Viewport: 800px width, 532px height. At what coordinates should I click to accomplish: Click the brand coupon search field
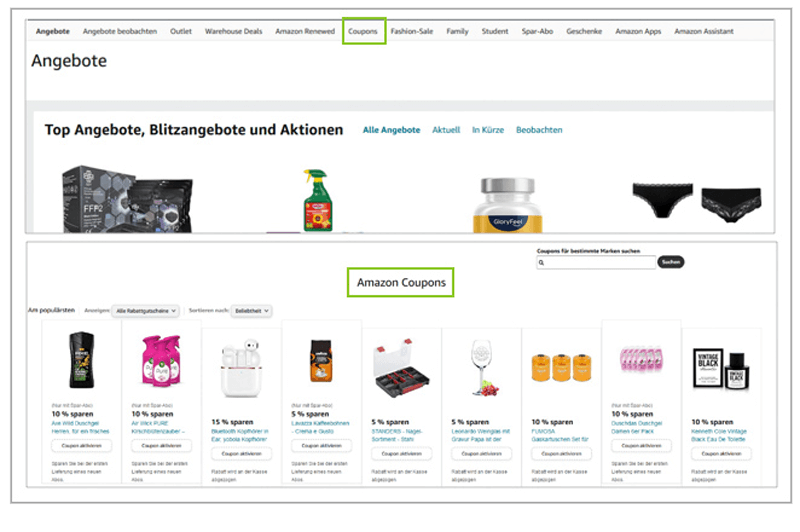point(596,263)
